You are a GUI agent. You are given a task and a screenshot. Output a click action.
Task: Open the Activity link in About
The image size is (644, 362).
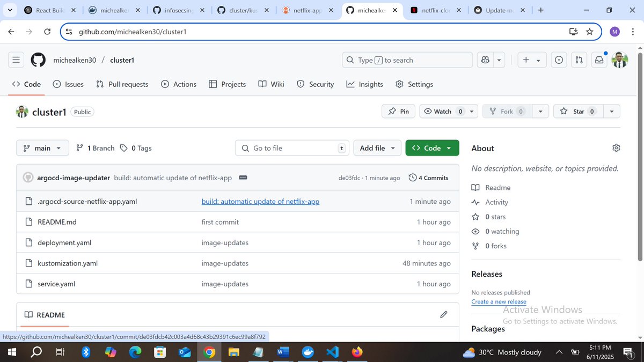pyautogui.click(x=496, y=202)
